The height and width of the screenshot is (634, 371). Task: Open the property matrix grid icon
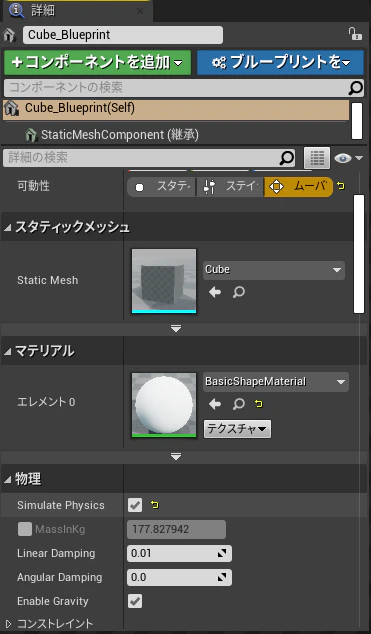click(x=317, y=158)
